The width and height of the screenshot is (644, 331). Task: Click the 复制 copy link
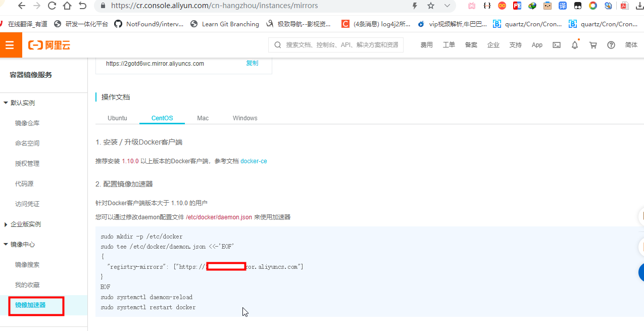click(252, 63)
